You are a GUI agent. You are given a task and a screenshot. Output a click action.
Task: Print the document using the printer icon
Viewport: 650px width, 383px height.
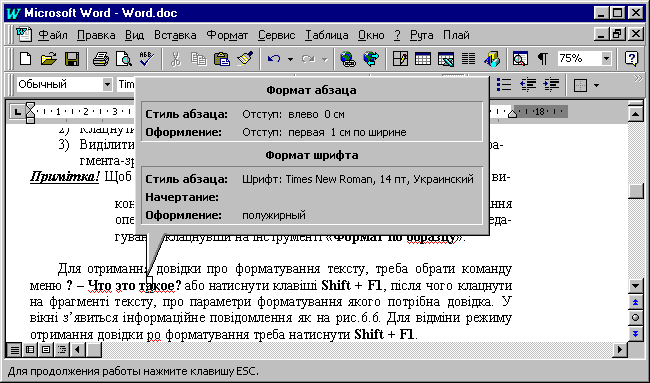point(101,59)
